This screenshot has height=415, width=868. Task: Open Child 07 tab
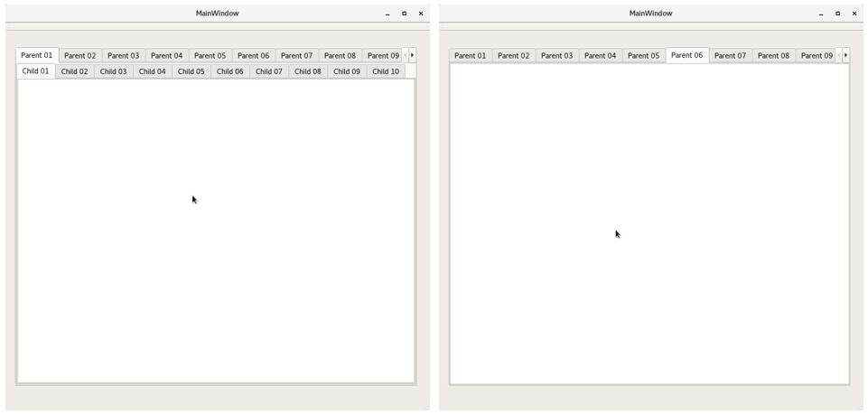click(x=269, y=71)
